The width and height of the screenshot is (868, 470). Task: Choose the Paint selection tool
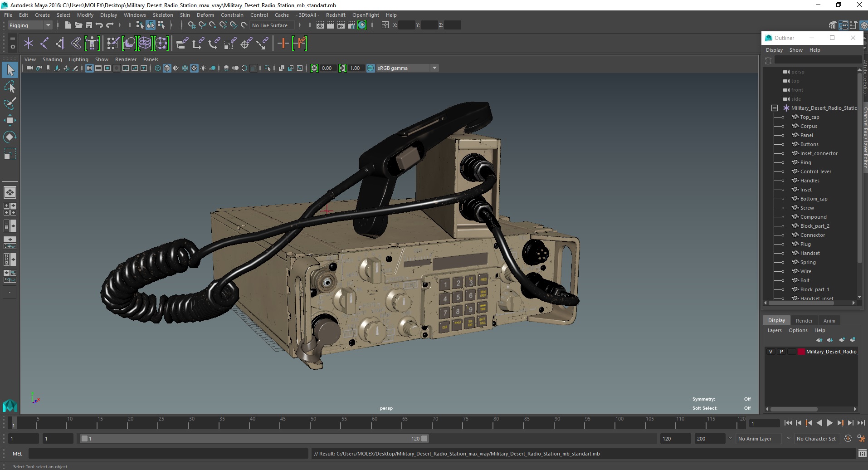pyautogui.click(x=10, y=103)
